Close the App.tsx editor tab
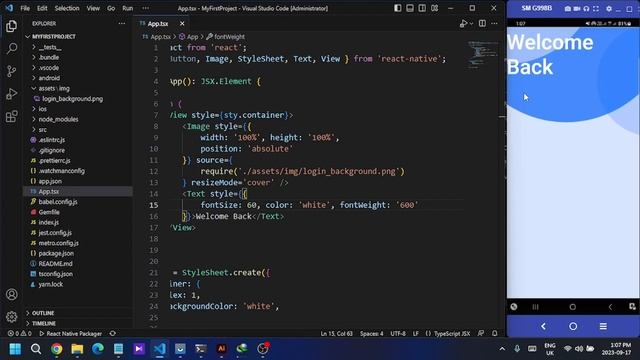640x360 pixels. [182, 24]
